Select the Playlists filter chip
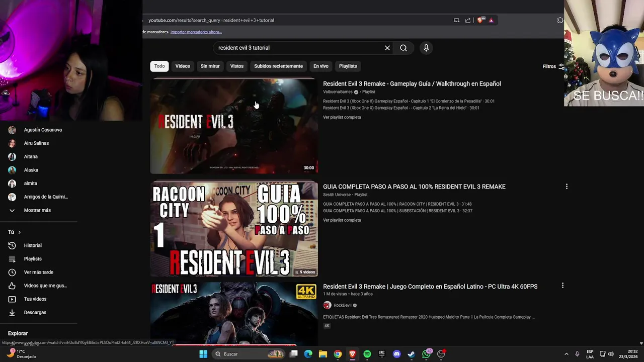Viewport: 644px width, 362px height. [x=348, y=66]
